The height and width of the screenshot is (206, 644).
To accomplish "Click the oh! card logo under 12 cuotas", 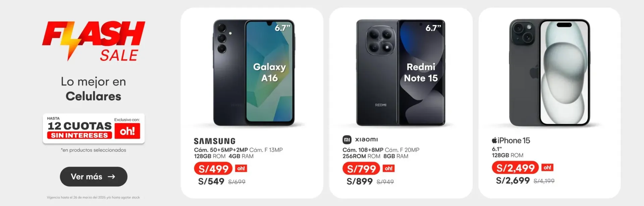I will coord(127,131).
